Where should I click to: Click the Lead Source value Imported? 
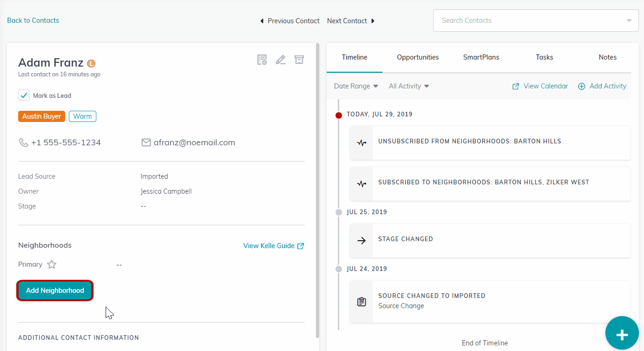click(154, 176)
